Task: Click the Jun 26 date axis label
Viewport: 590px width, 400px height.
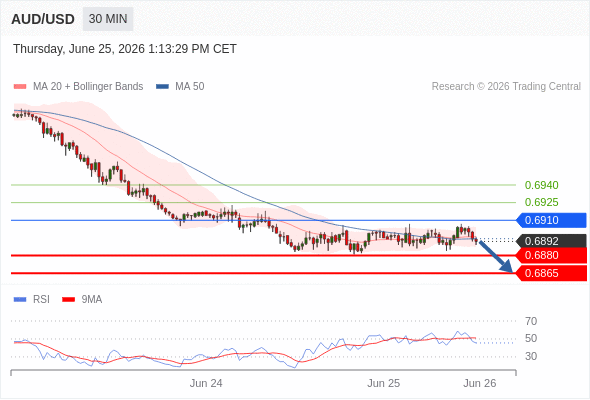Action: (x=480, y=383)
